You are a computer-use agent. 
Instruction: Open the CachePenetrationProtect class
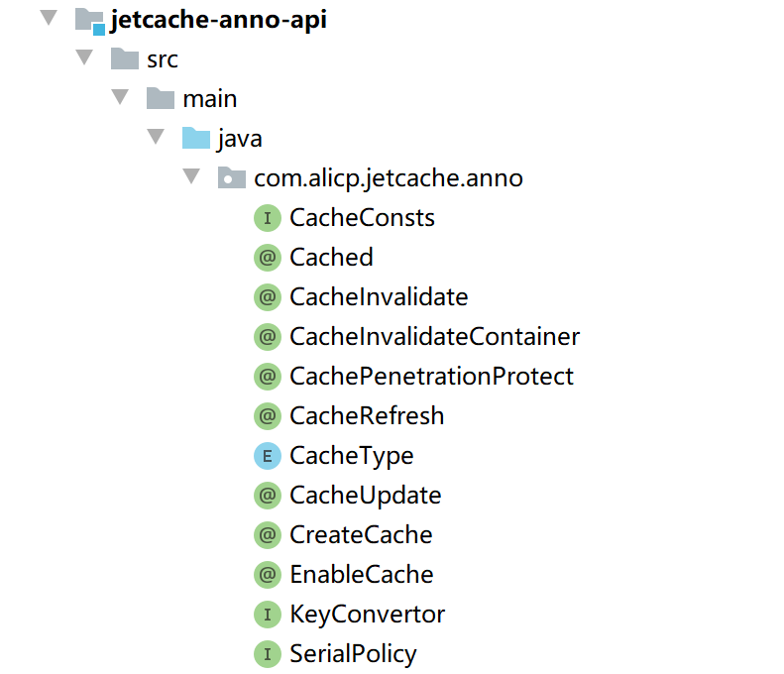point(431,377)
